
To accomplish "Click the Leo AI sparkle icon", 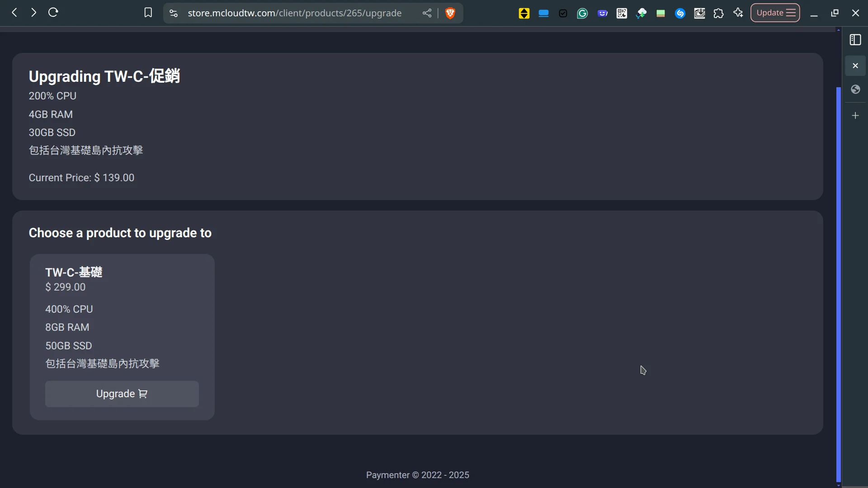I will 738,13.
